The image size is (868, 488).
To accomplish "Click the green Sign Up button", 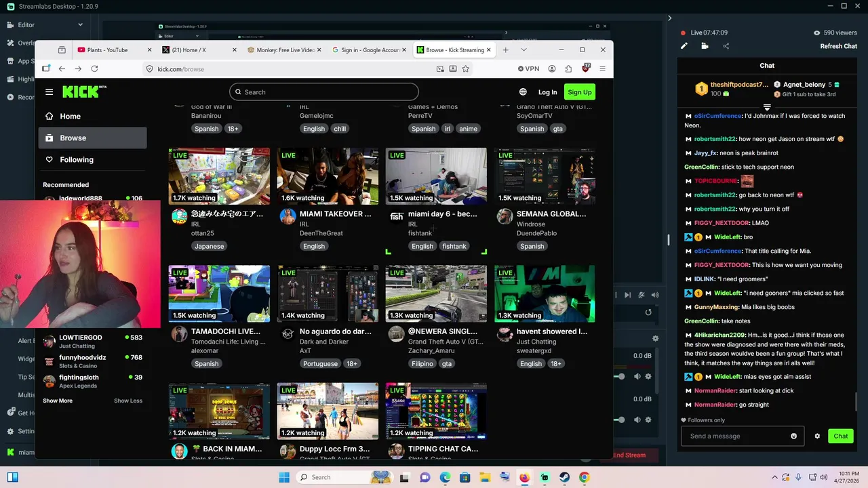I will [580, 92].
